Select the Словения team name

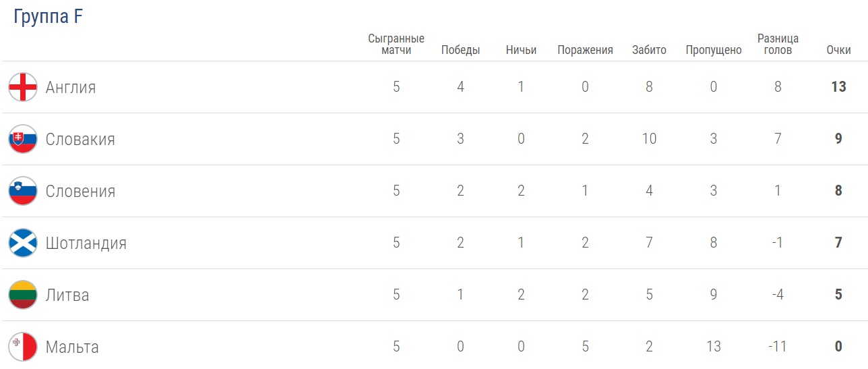(x=80, y=191)
